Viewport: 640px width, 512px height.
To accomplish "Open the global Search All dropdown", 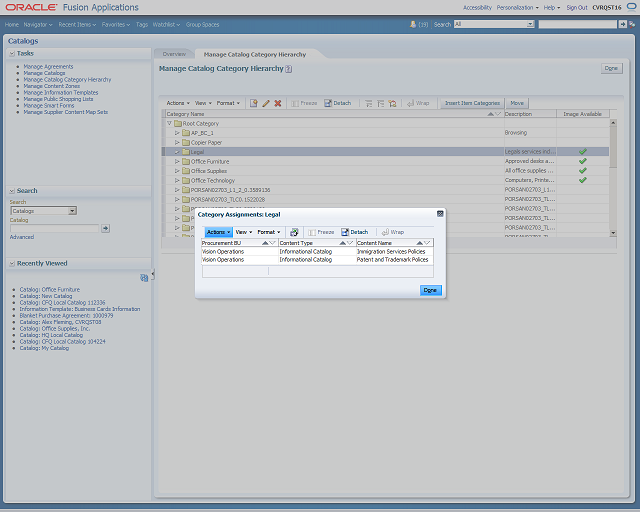I will pyautogui.click(x=530, y=24).
